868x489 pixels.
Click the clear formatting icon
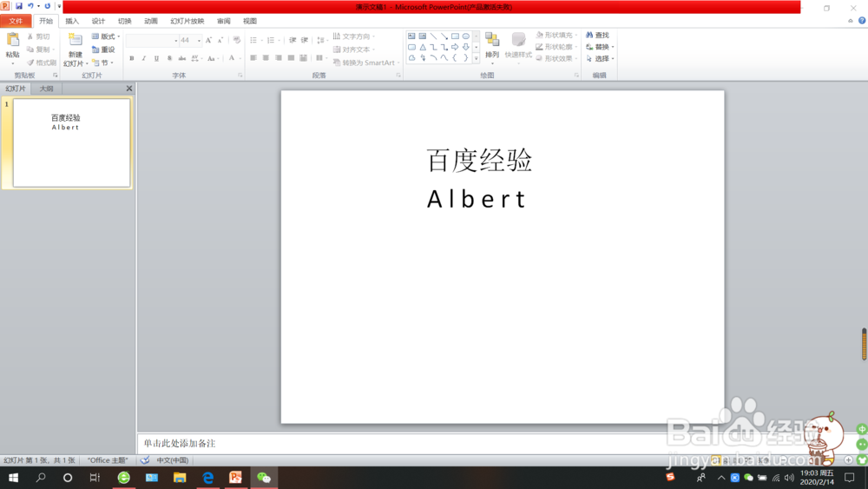[x=237, y=40]
